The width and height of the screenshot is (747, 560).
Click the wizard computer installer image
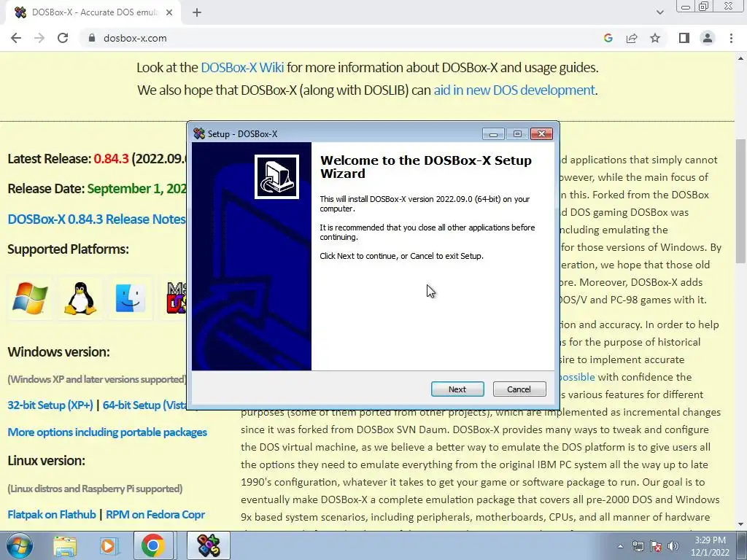(276, 176)
